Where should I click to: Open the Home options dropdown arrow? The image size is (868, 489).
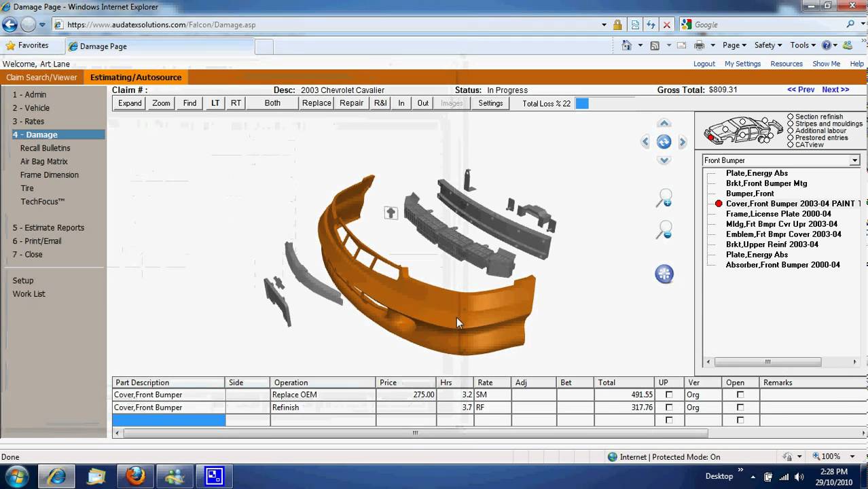[640, 46]
